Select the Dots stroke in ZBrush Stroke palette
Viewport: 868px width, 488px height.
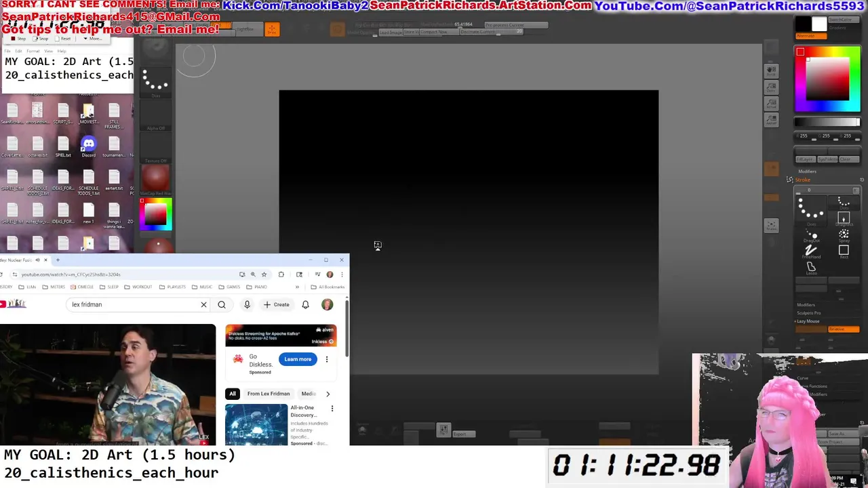click(x=811, y=210)
